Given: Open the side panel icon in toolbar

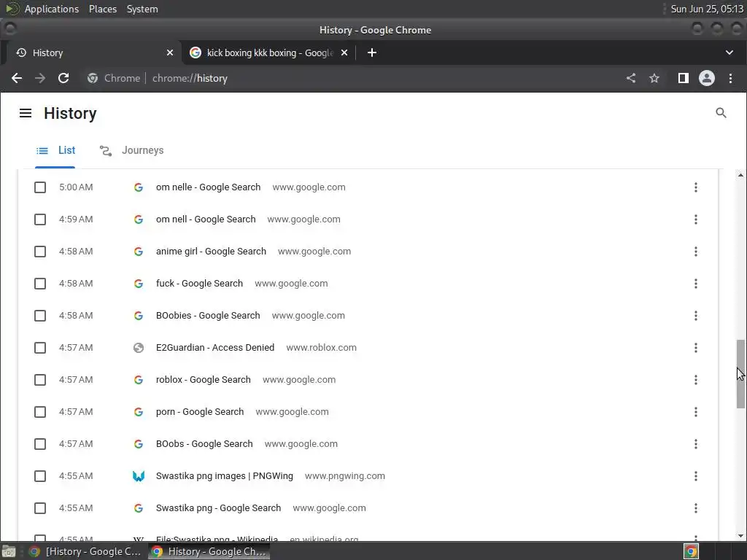Looking at the screenshot, I should click(x=683, y=78).
